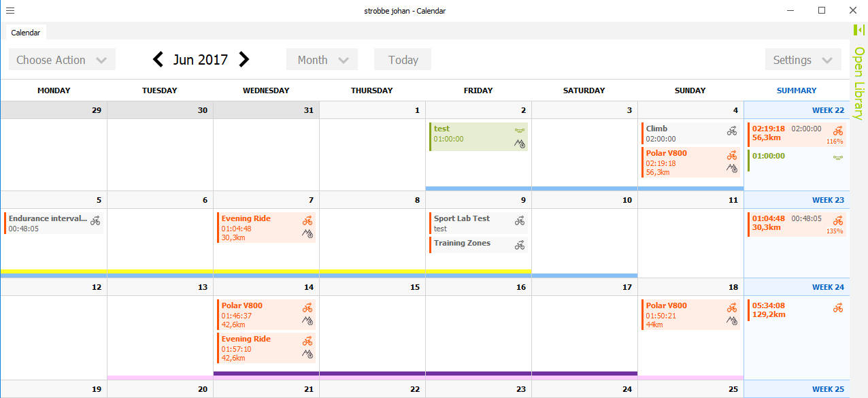868x398 pixels.
Task: Click bike icon in Week 24 summary
Action: 838,308
